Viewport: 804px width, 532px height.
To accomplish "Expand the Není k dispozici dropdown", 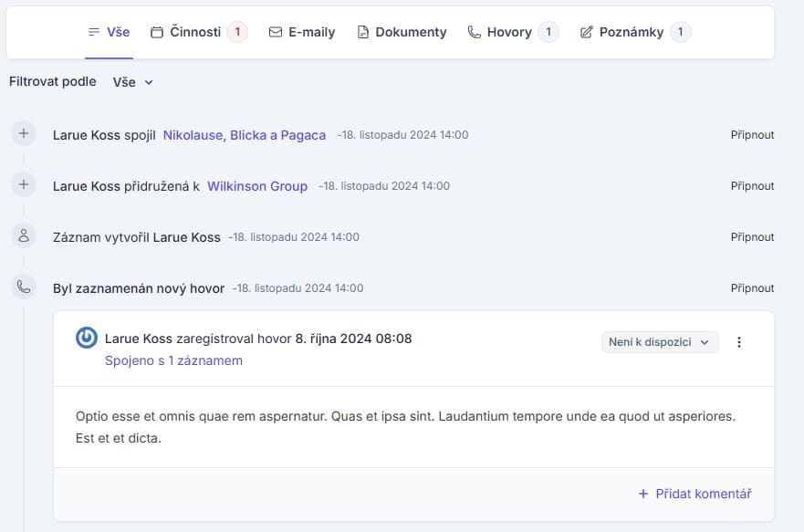I will point(660,342).
